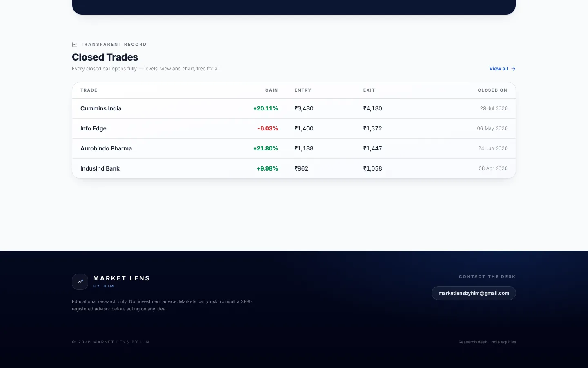Open the Aurobindo Pharma trade row
The image size is (588, 368).
click(294, 148)
